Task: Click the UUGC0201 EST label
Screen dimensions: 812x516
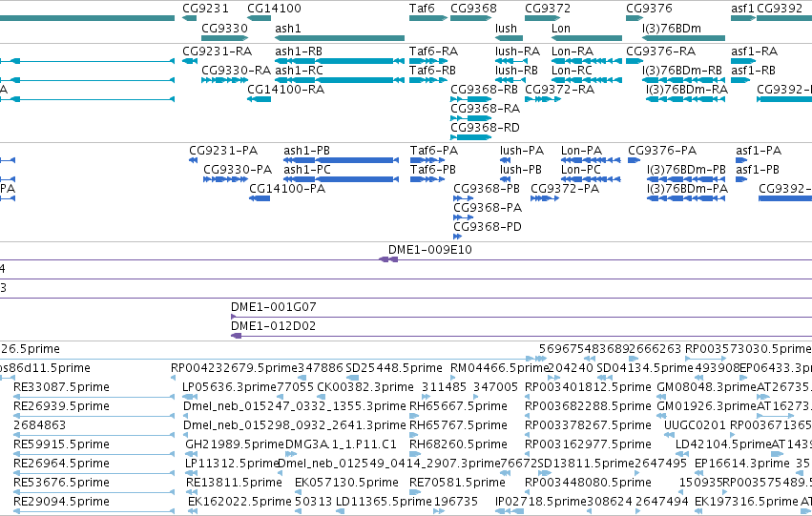Action: coord(695,425)
